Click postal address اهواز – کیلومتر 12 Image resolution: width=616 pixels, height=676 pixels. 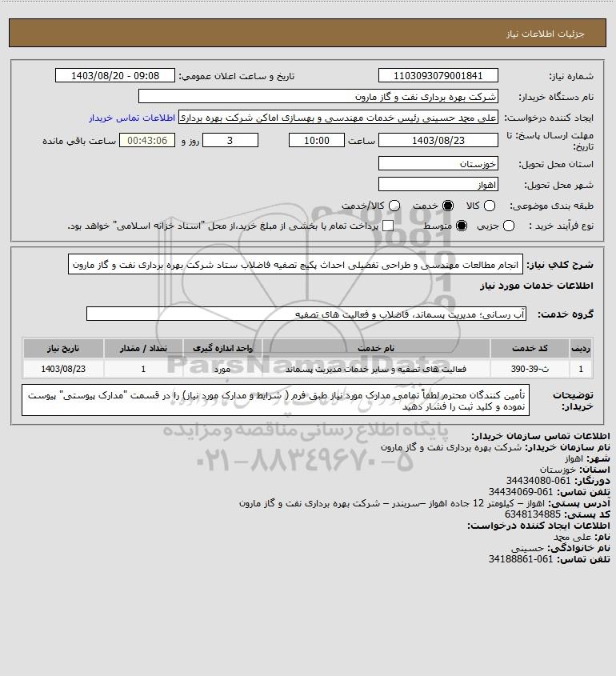click(392, 503)
